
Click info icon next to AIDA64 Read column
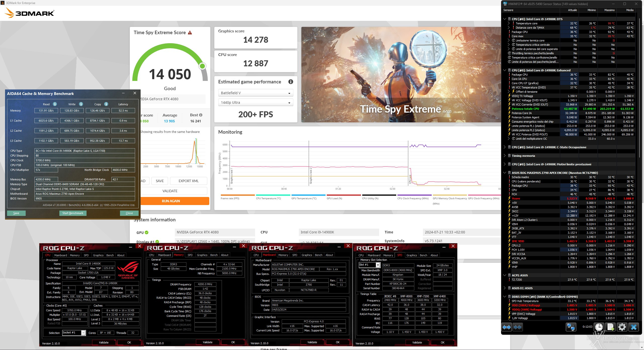pos(55,104)
